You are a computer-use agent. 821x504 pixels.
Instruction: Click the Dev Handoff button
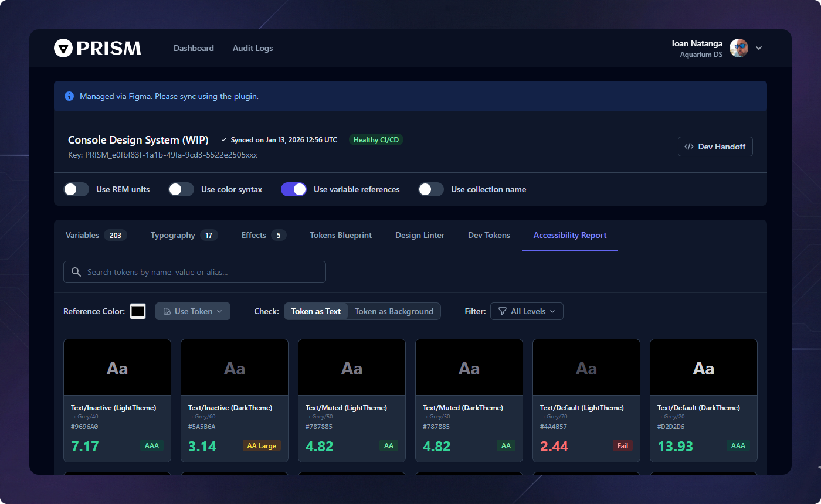pyautogui.click(x=715, y=147)
